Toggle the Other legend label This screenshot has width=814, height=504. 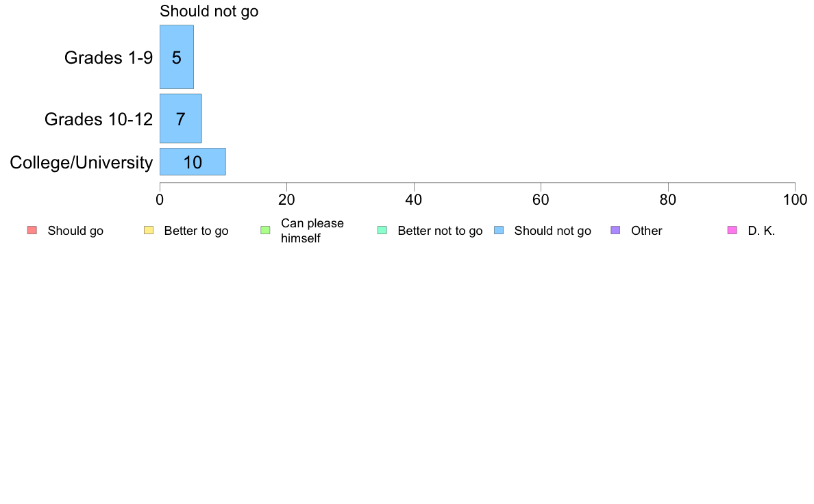tap(646, 231)
